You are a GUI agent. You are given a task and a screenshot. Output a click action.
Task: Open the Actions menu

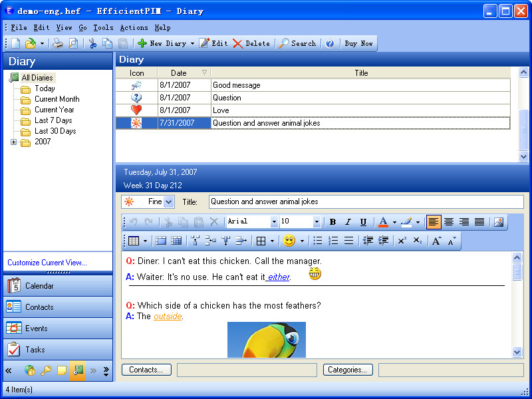pos(134,27)
